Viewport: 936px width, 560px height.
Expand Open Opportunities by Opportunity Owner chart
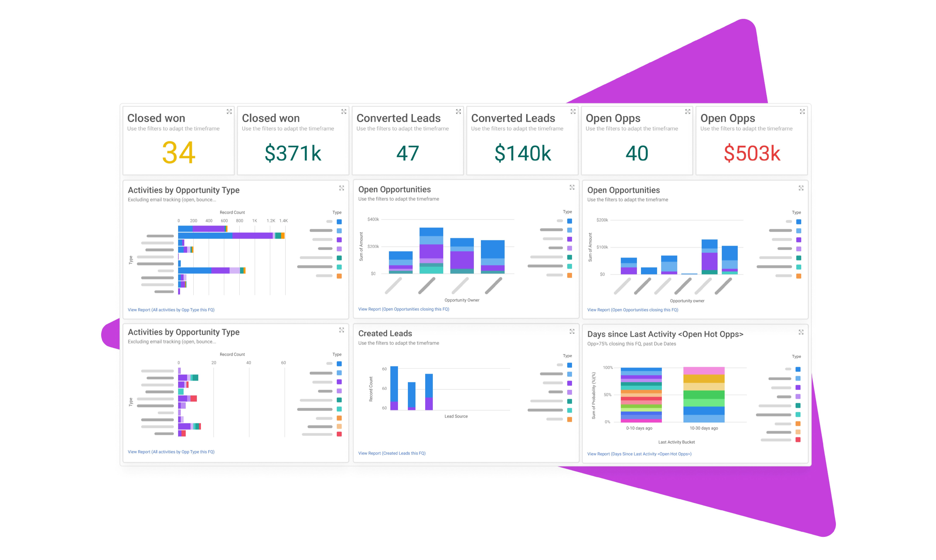(572, 187)
